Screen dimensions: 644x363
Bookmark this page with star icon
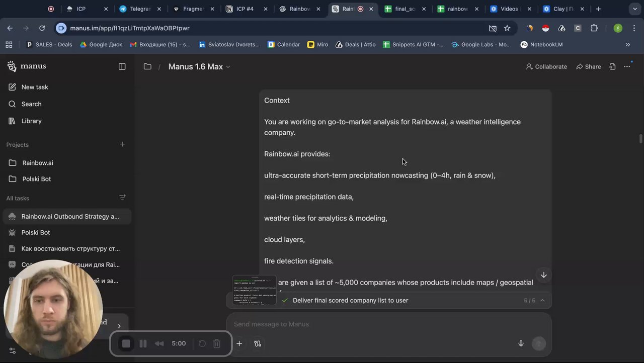pyautogui.click(x=507, y=28)
